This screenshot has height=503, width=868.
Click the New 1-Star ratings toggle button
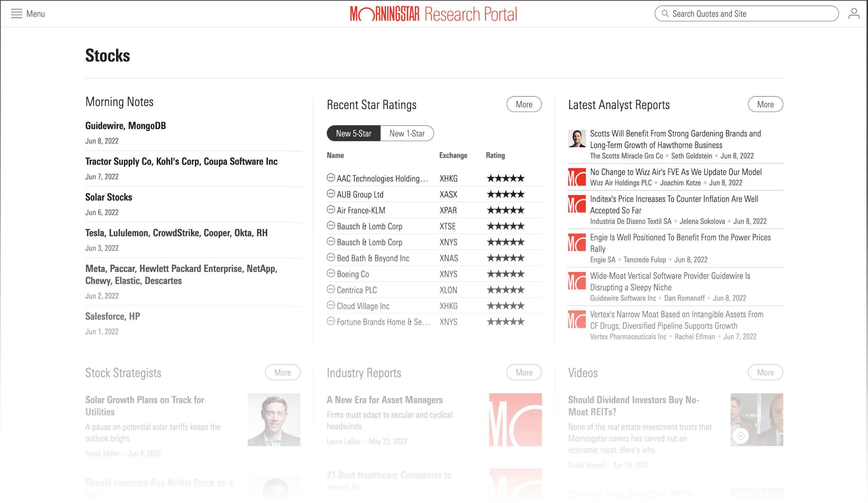pos(406,133)
